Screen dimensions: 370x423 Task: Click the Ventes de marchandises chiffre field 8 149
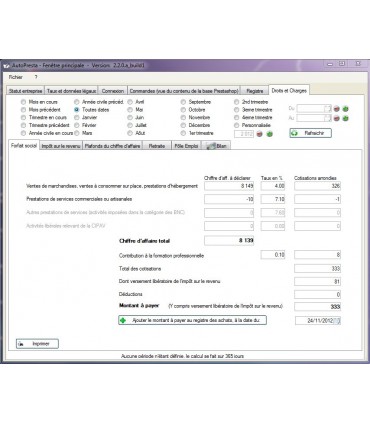229,186
